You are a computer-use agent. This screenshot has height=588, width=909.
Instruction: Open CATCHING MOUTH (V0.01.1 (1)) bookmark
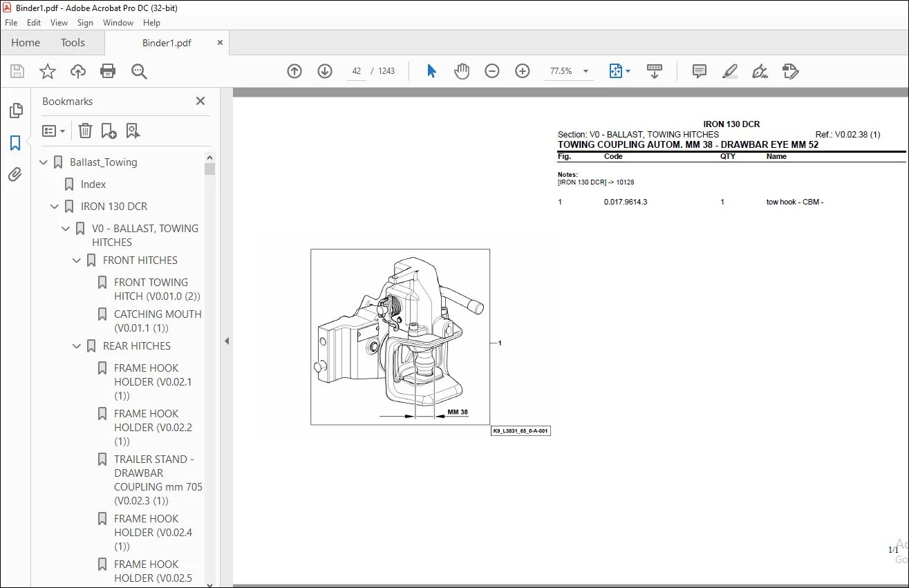point(158,321)
